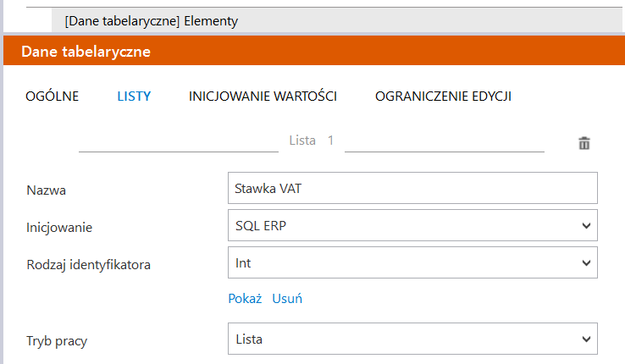
Task: Open the Inicjowanie dropdown showing SQL ERP
Action: click(x=412, y=226)
